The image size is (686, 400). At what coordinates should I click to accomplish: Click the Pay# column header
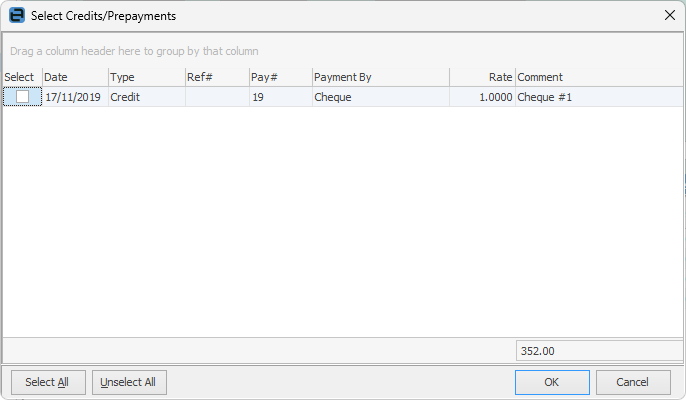point(280,77)
